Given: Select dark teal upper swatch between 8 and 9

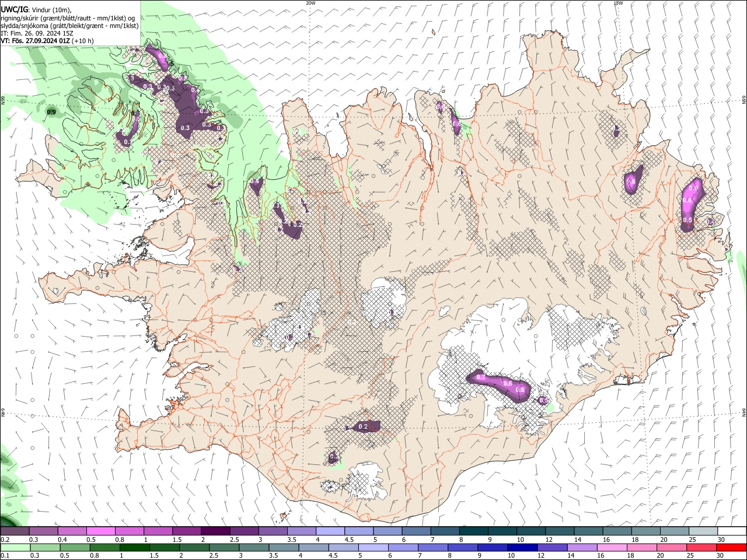Looking at the screenshot, I should 473,531.
